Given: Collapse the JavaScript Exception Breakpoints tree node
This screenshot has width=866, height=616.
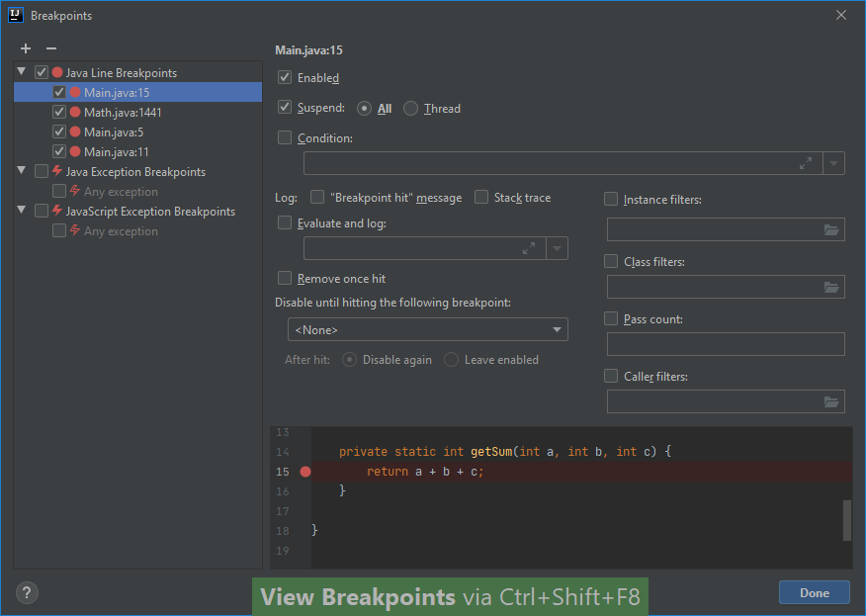Looking at the screenshot, I should (x=22, y=210).
